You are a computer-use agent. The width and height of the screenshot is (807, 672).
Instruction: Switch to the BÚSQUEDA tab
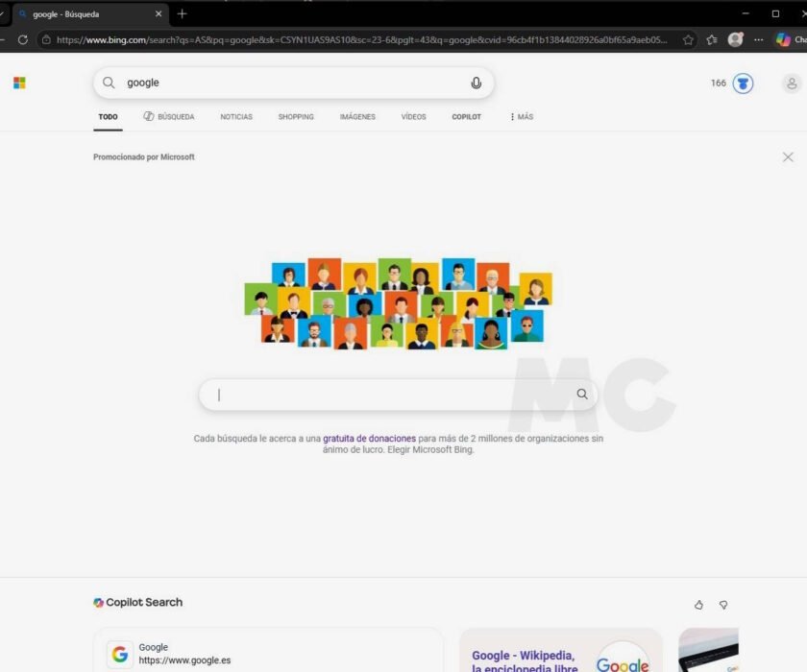click(x=169, y=117)
